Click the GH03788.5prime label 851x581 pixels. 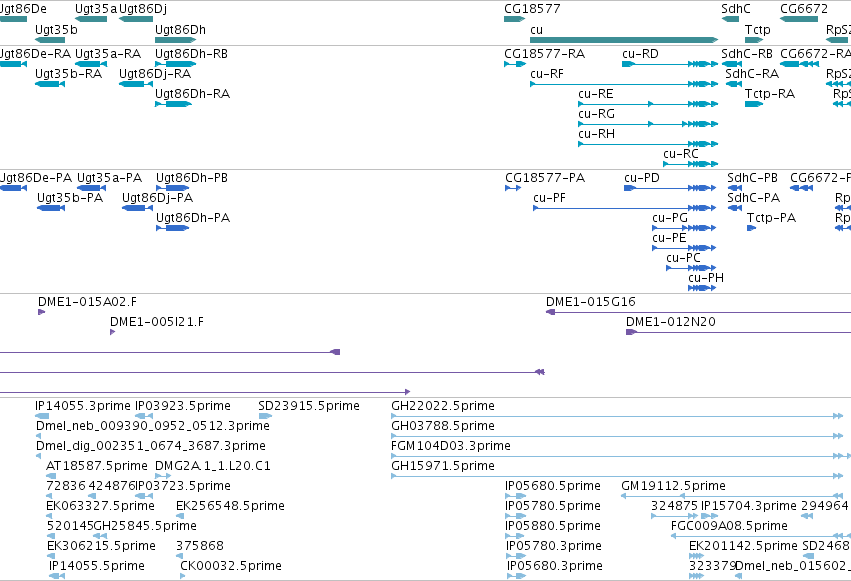tap(443, 426)
